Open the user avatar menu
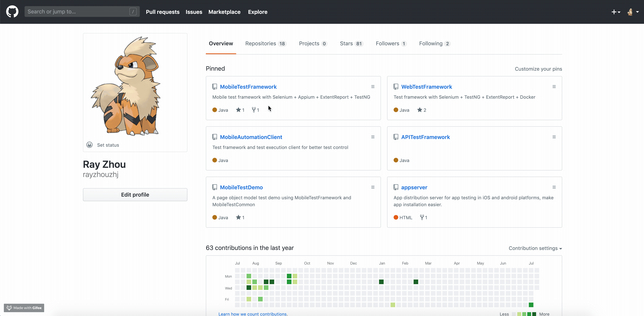The width and height of the screenshot is (644, 316). click(x=633, y=12)
